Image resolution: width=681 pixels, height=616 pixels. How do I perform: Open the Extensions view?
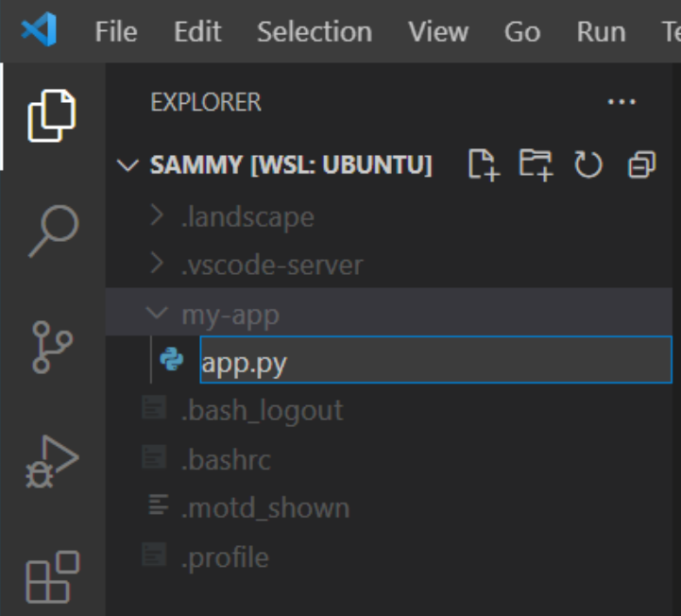53,577
